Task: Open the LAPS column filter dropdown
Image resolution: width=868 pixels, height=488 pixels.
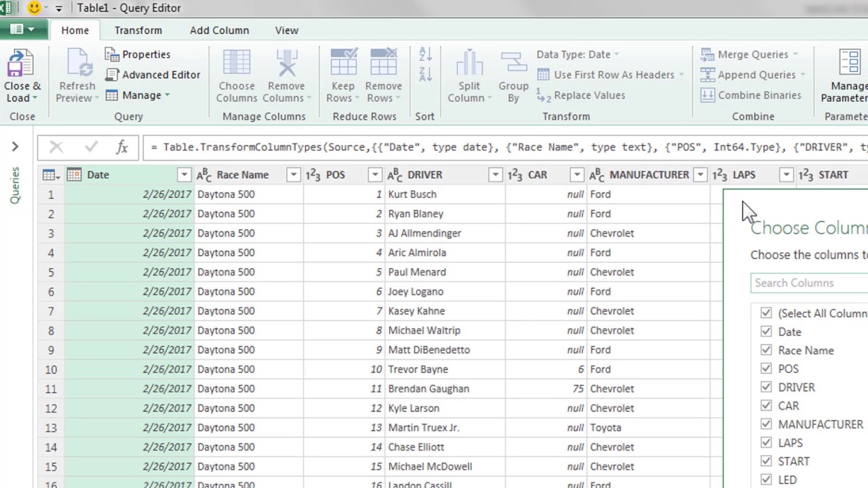Action: pyautogui.click(x=786, y=175)
